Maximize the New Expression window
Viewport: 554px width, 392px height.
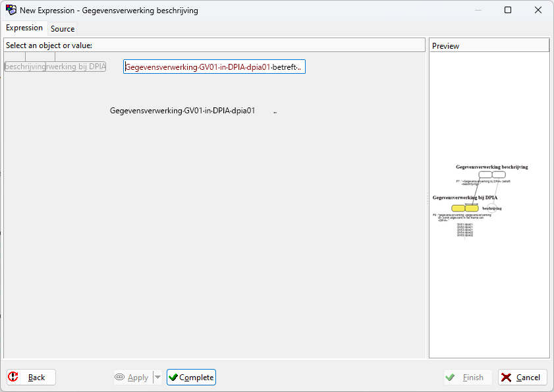(x=508, y=10)
